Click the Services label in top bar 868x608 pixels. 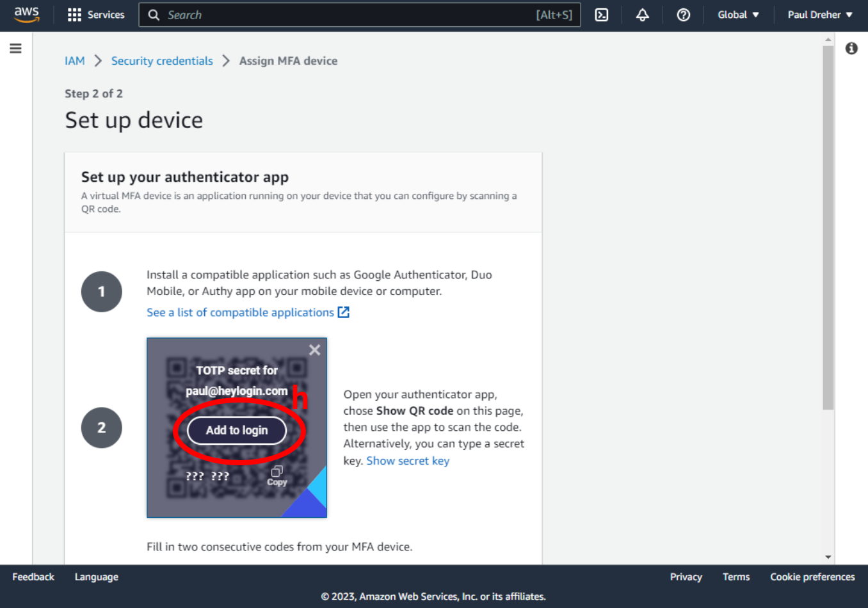[x=106, y=15]
